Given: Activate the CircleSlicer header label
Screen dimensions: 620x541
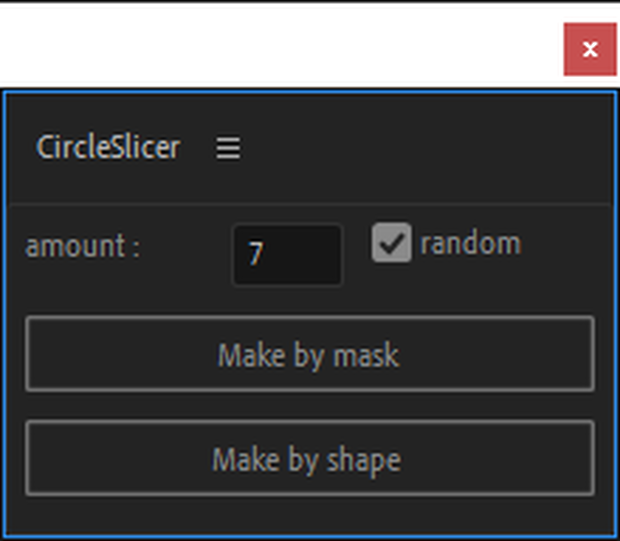Looking at the screenshot, I should (108, 147).
